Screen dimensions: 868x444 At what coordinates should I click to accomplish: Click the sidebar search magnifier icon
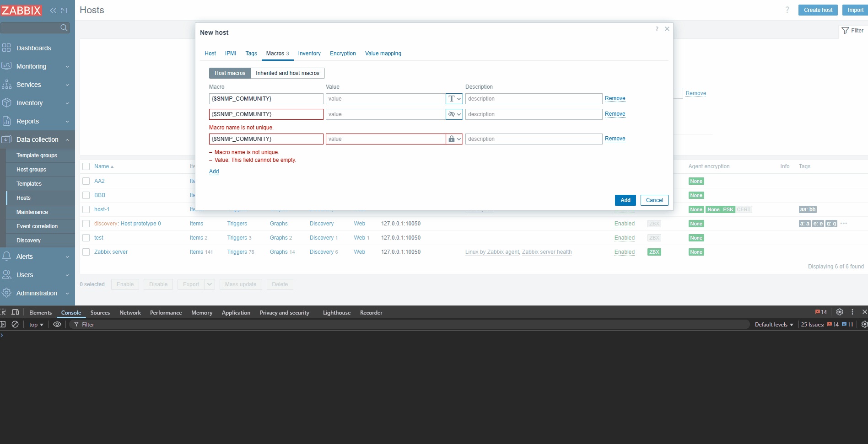(64, 28)
